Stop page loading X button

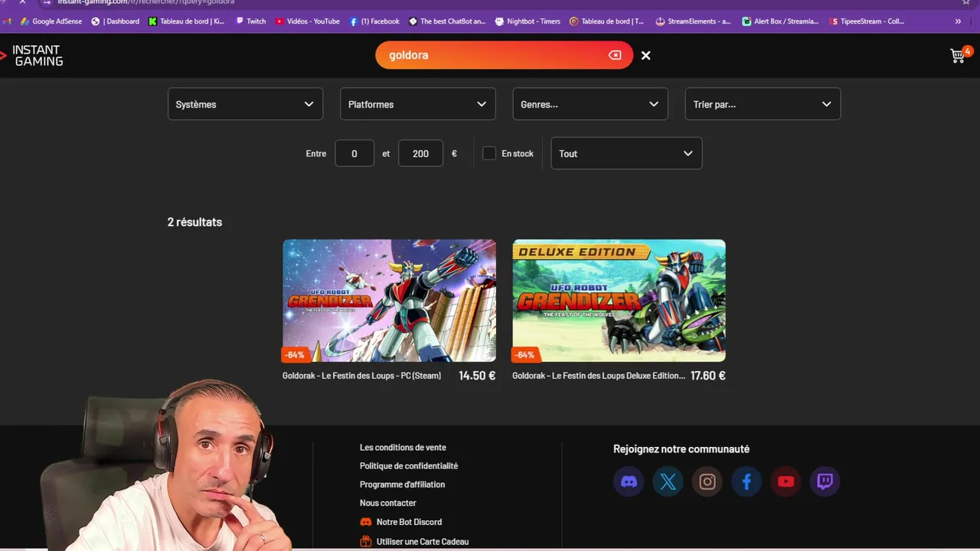(x=22, y=2)
